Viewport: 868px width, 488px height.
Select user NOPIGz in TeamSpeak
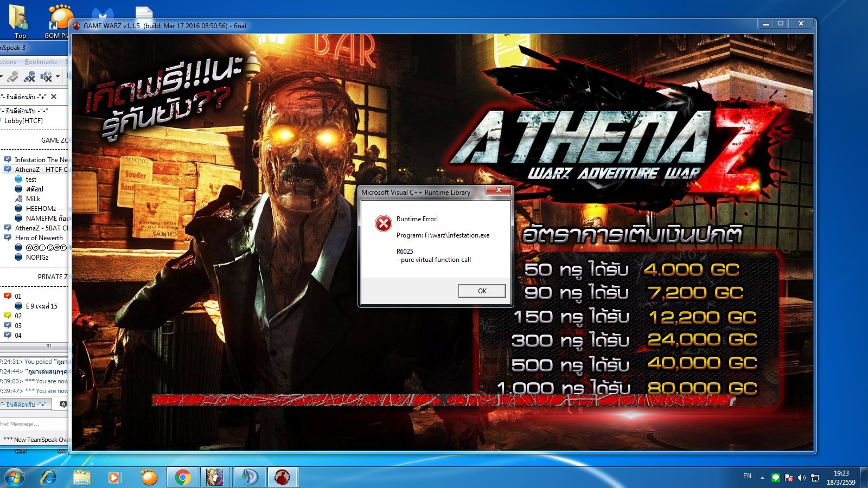[x=37, y=258]
